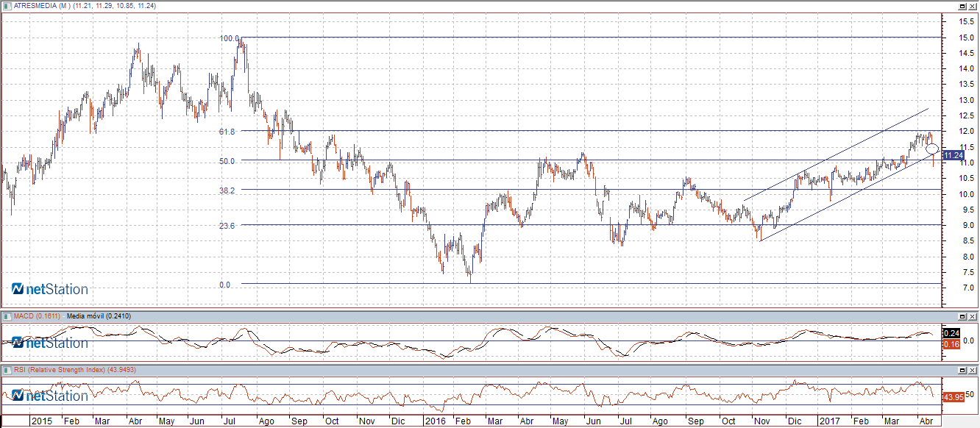980x428 pixels.
Task: Click the 23.6 Fibonacci level label
Action: pyautogui.click(x=227, y=226)
